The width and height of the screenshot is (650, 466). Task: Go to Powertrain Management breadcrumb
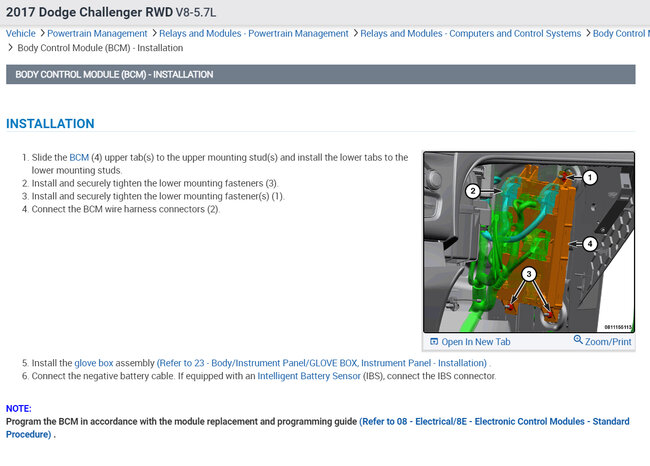[x=97, y=34]
